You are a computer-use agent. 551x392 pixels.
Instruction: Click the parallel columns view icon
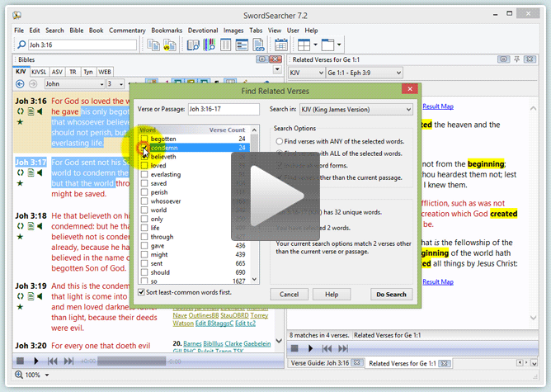point(226,45)
